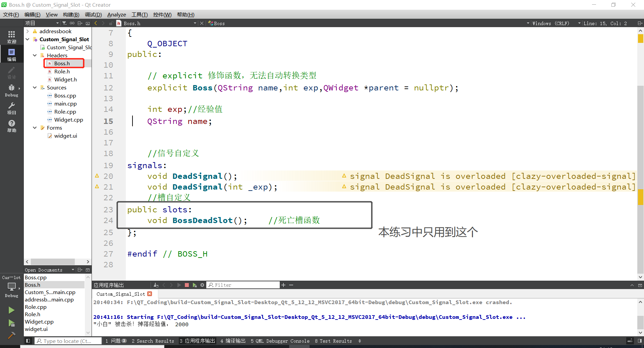Open the 构建(B) menu

pos(71,14)
